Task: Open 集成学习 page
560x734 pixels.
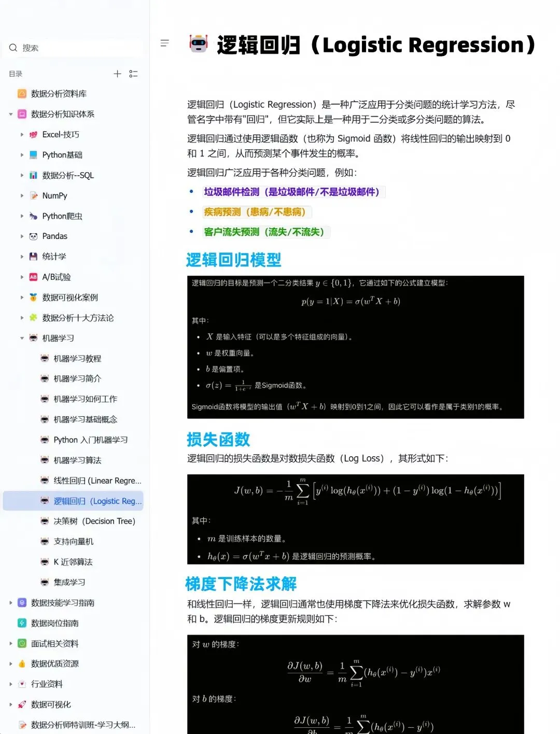Action: pyautogui.click(x=69, y=582)
